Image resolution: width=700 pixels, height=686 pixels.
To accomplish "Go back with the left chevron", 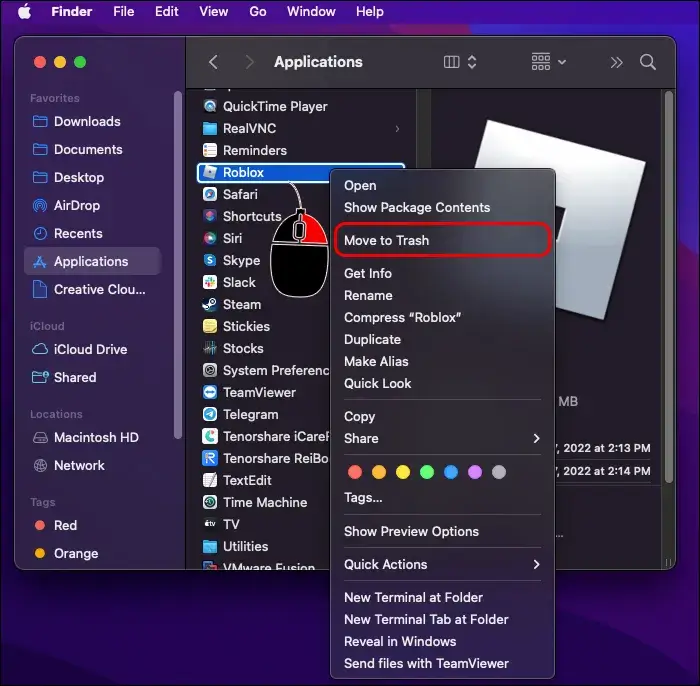I will (x=214, y=62).
